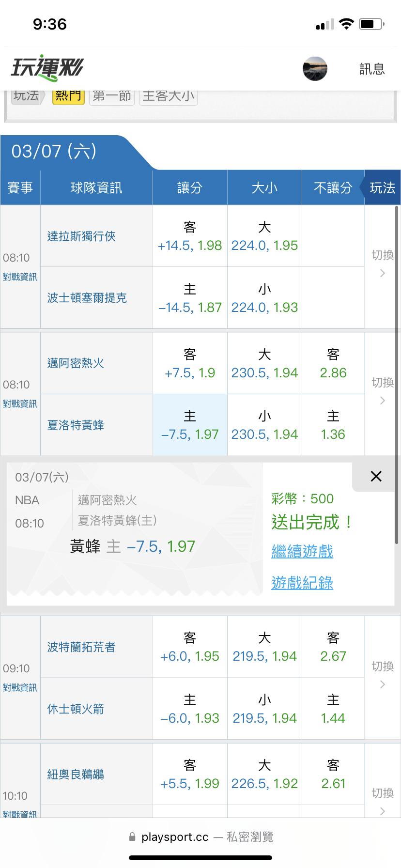401x868 pixels.
Task: Open 對戰資訊 for the 09:10 game
Action: click(x=20, y=688)
